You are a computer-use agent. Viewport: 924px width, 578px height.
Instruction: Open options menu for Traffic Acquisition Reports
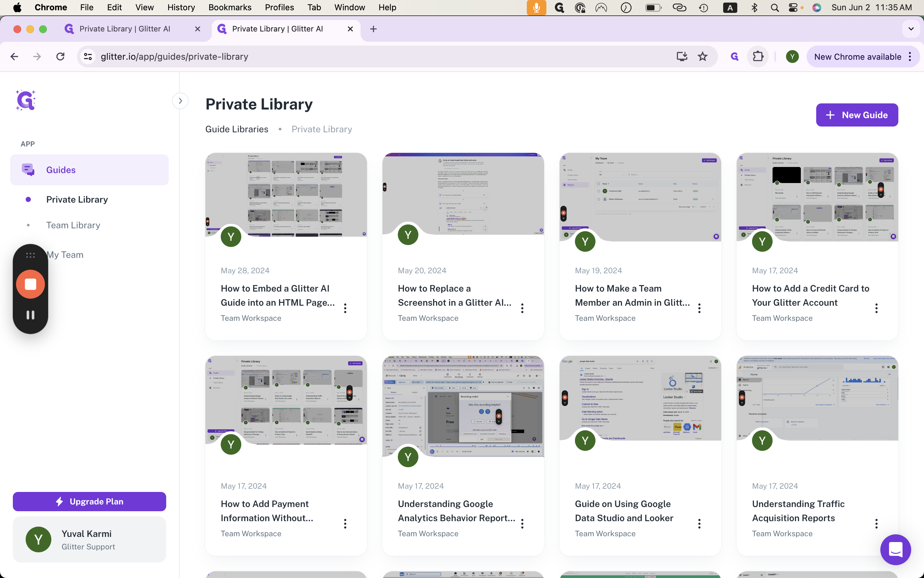[877, 524]
